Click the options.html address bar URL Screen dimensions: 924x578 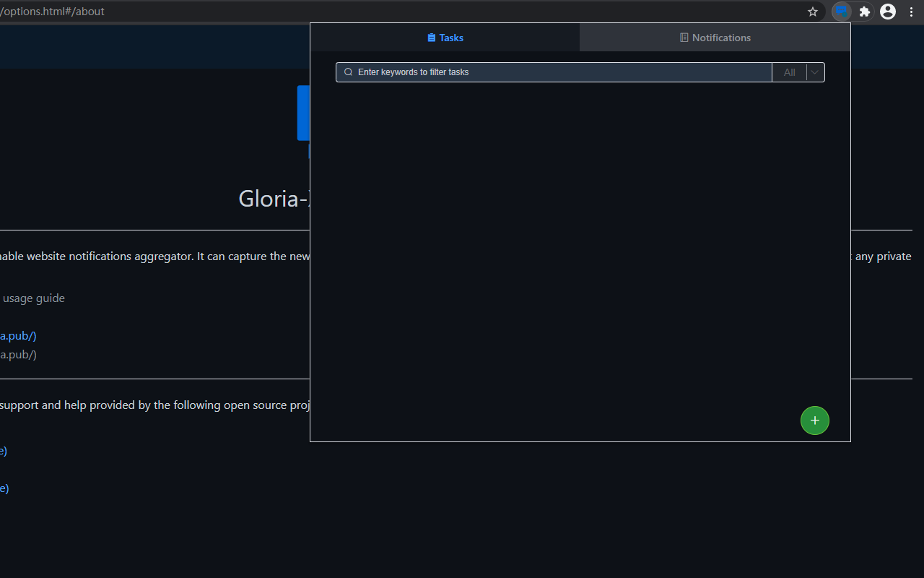point(53,12)
